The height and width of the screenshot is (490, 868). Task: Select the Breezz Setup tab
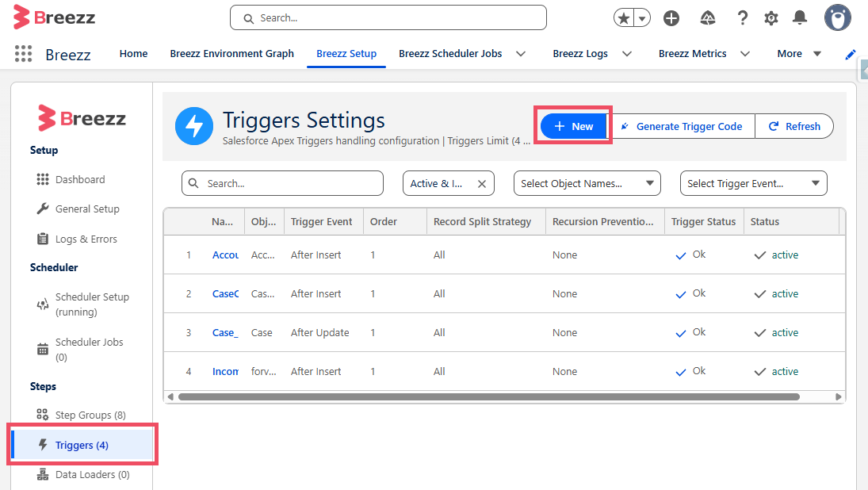coord(346,54)
